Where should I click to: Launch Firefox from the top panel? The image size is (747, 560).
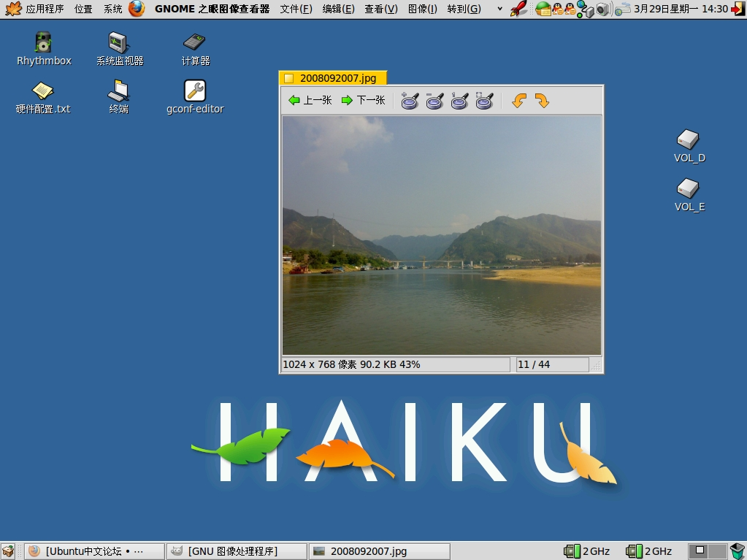pyautogui.click(x=137, y=9)
